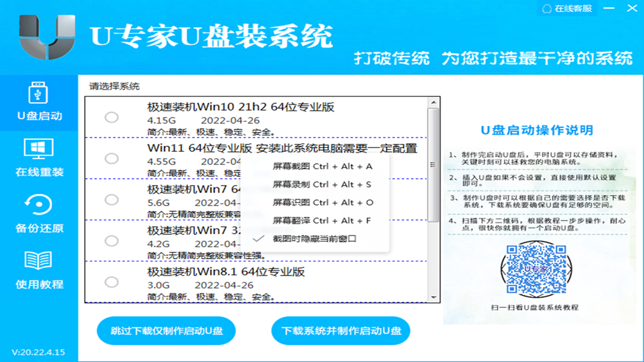Open the 在线客服 support link
The image size is (644, 362).
tap(571, 8)
